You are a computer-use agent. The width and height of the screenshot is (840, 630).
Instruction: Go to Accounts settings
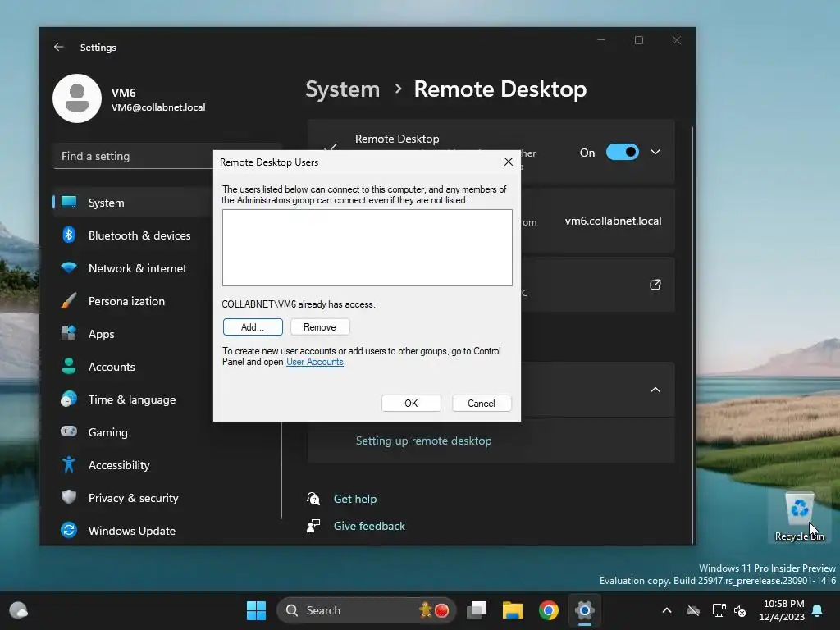point(112,367)
